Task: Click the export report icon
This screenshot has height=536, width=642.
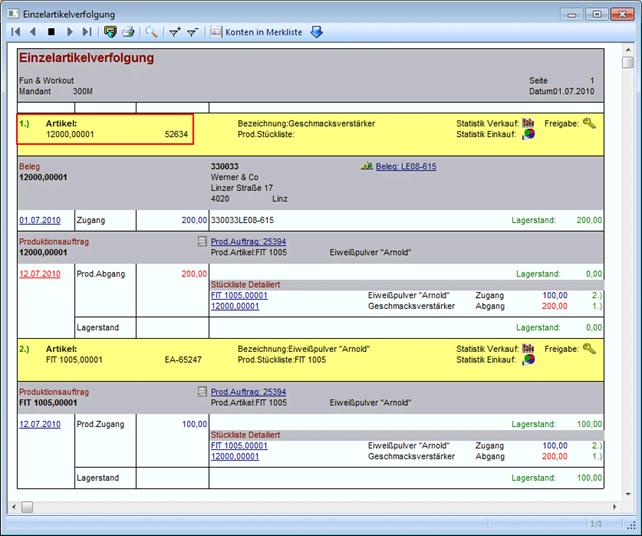Action: coord(110,32)
